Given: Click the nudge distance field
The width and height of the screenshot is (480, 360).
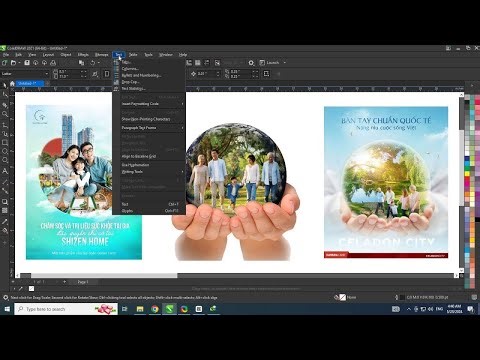Looking at the screenshot, I should (x=208, y=74).
